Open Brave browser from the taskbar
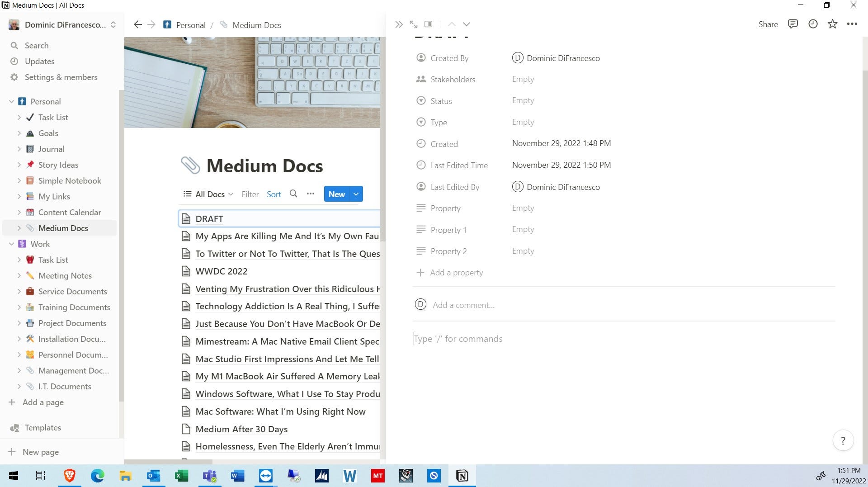 [x=69, y=476]
